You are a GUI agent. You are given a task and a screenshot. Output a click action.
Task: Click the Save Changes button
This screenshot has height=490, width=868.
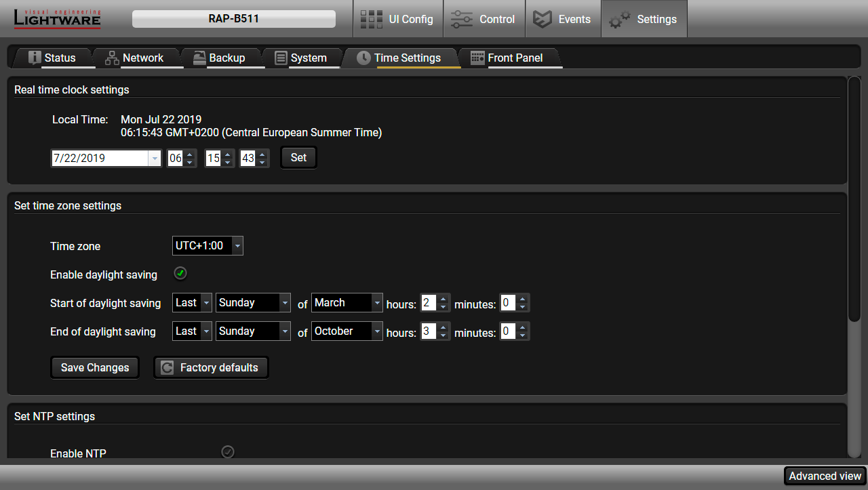pyautogui.click(x=95, y=367)
